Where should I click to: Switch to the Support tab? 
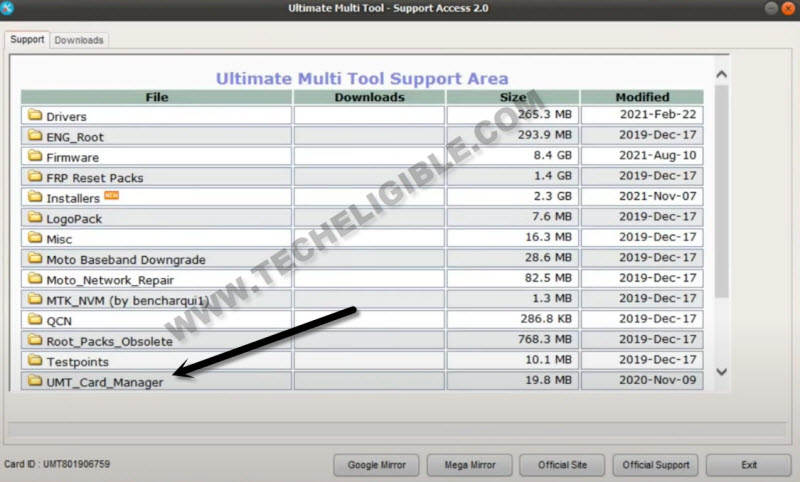click(x=27, y=39)
